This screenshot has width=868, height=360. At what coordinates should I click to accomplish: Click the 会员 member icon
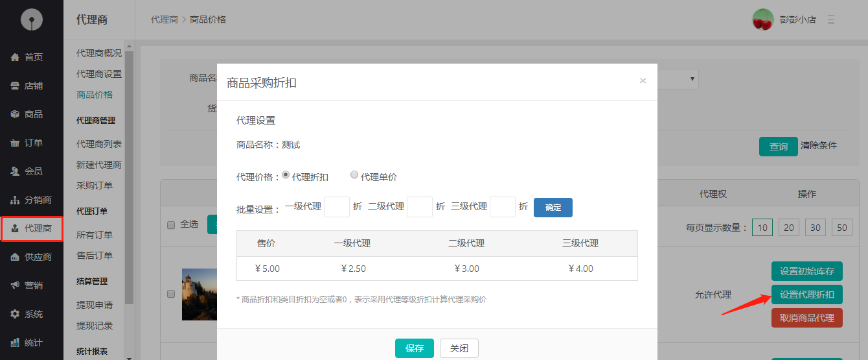tap(15, 171)
